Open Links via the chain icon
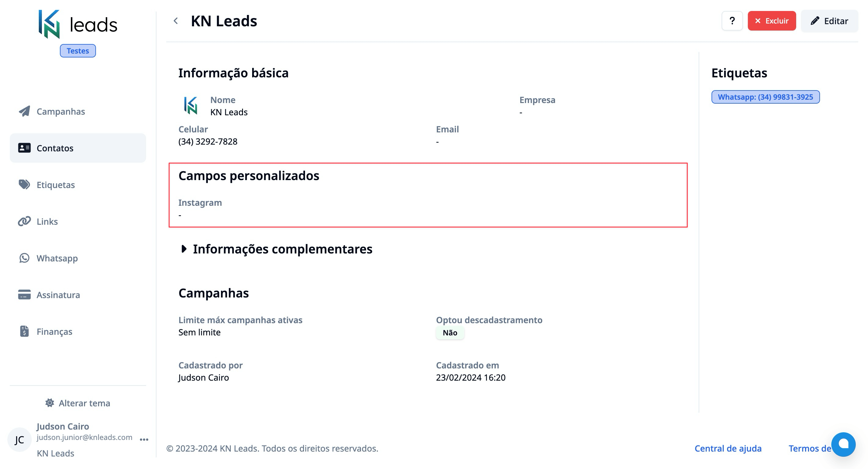Screen dimensions: 868x469 pyautogui.click(x=24, y=221)
